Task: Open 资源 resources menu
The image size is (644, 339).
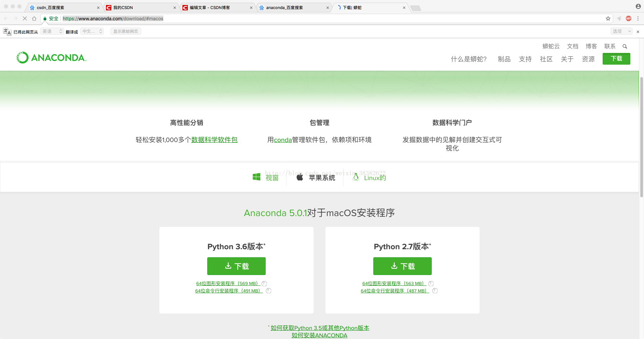Action: [588, 59]
